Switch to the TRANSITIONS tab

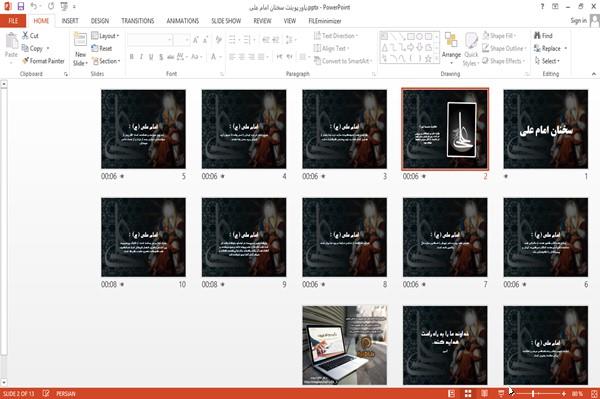[x=138, y=21]
